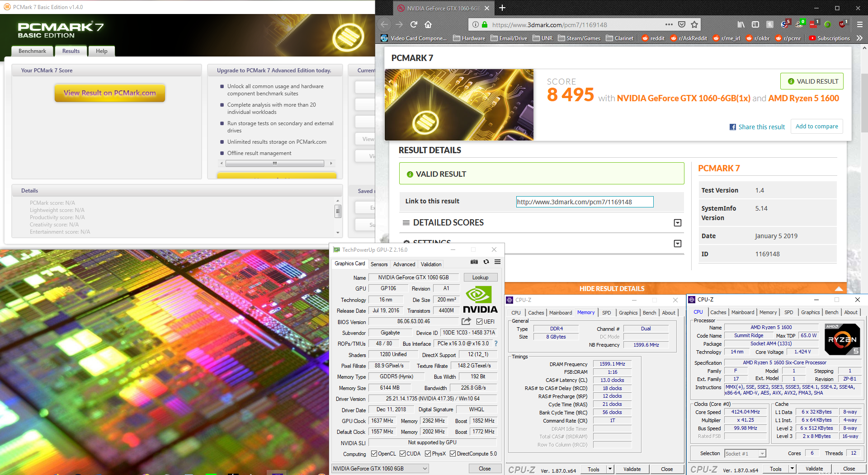868x475 pixels.
Task: Open r/pcmr bookmark
Action: [x=788, y=38]
